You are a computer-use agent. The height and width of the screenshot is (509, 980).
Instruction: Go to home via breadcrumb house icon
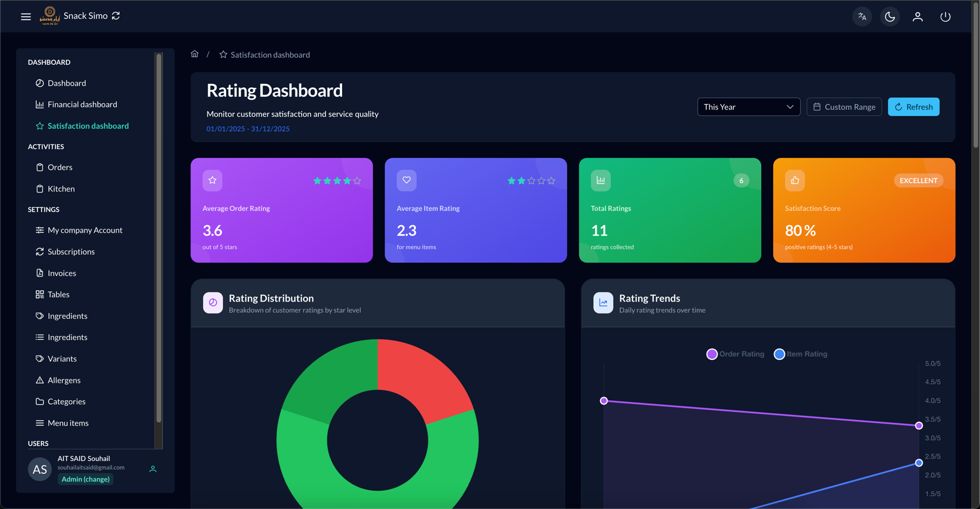tap(195, 54)
